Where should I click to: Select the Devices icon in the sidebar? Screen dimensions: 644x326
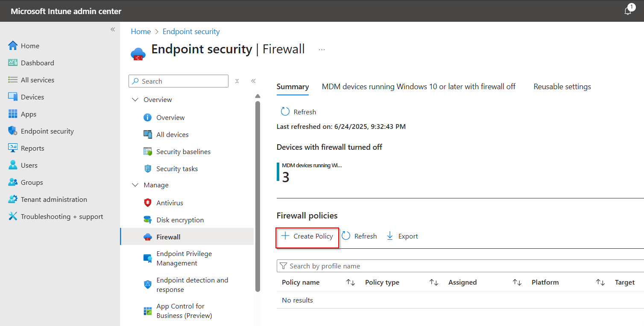tap(14, 97)
